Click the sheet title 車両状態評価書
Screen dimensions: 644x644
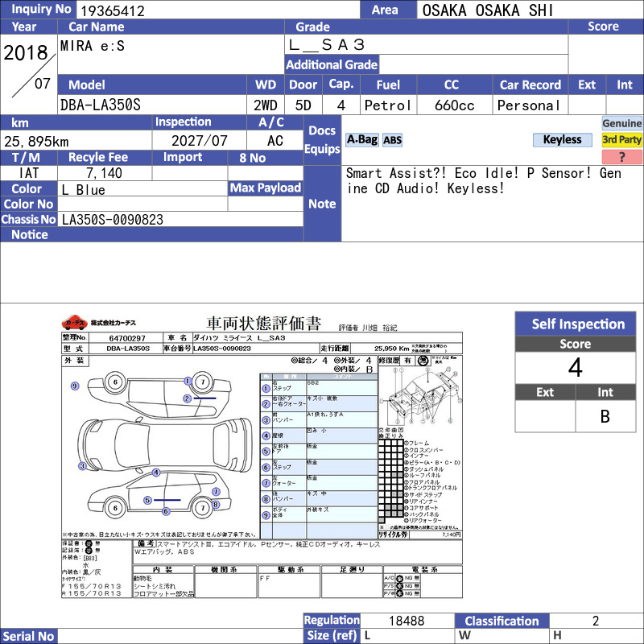coord(264,324)
